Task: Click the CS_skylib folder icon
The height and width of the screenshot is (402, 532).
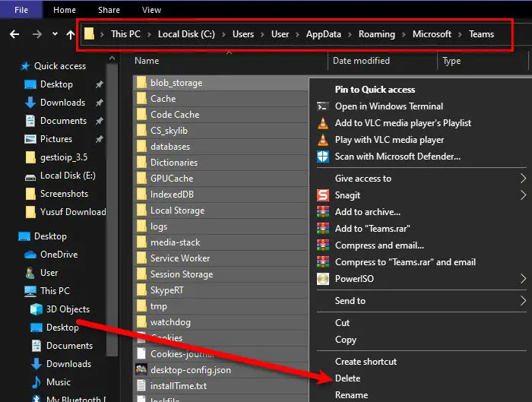Action: coord(141,130)
